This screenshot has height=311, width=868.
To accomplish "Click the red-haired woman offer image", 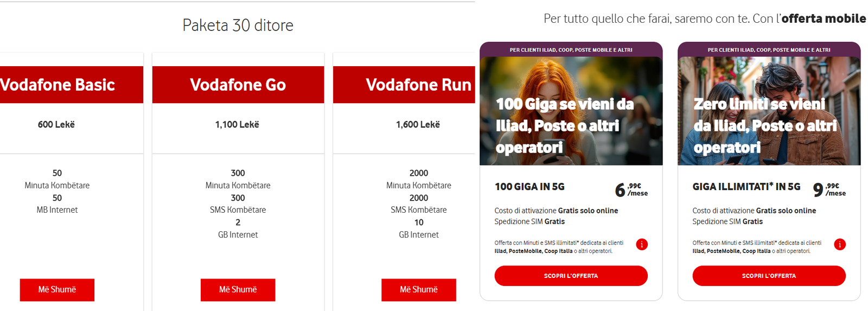I will click(x=571, y=111).
